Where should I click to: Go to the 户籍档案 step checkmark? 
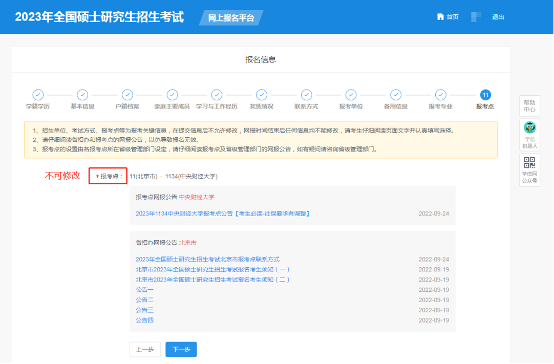click(x=127, y=95)
